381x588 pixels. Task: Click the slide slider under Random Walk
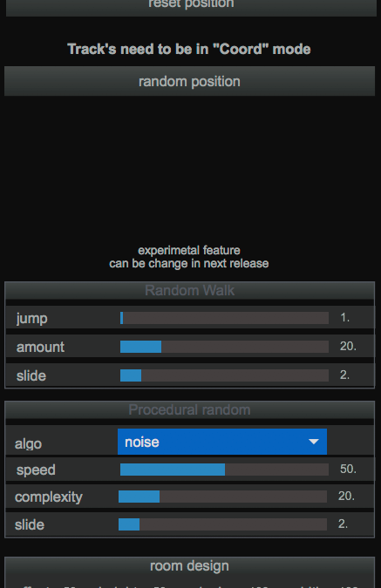tap(224, 375)
